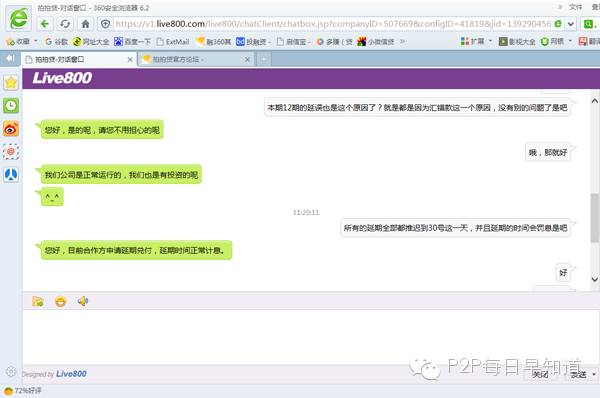Open the 小微信贷 bookmark
Viewport: 600px width, 398px height.
pyautogui.click(x=376, y=41)
